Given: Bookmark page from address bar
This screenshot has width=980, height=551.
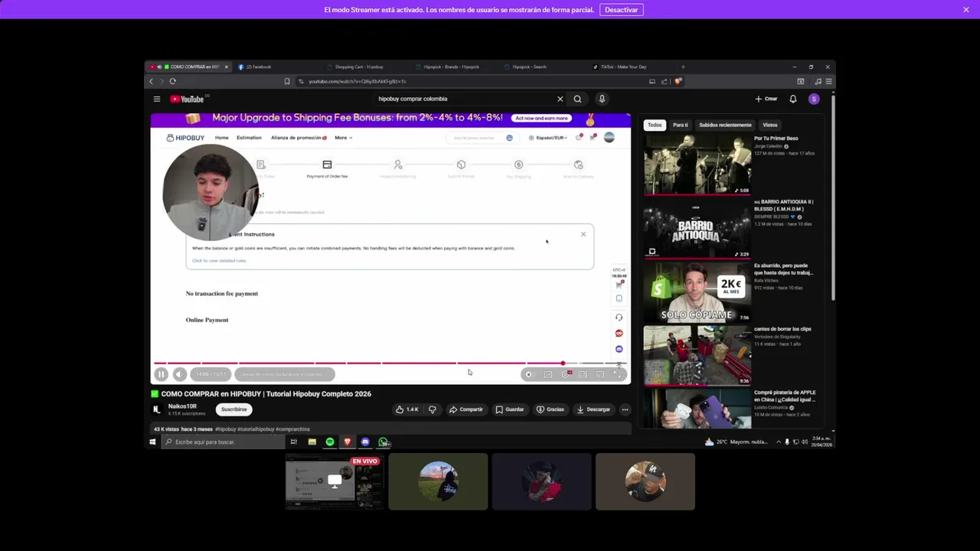Looking at the screenshot, I should (287, 81).
